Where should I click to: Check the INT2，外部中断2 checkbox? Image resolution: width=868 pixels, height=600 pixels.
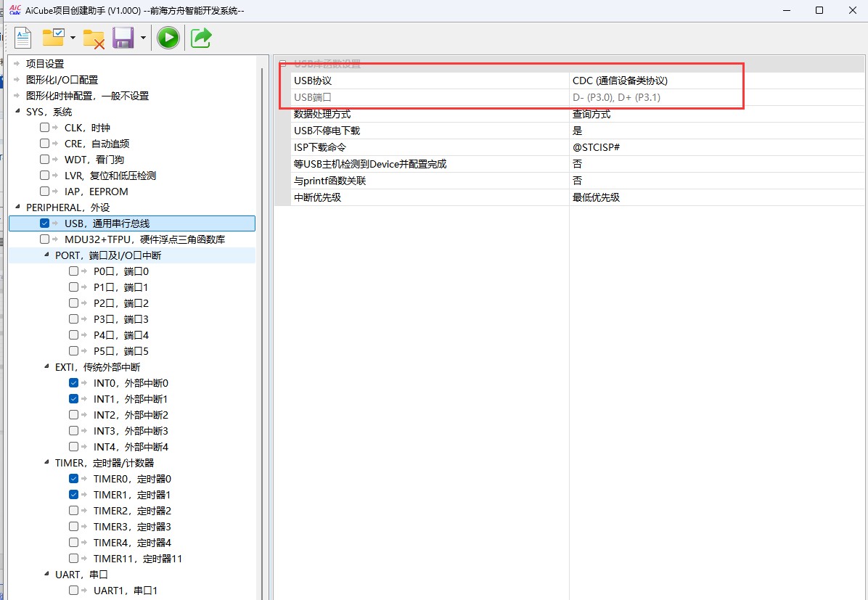(x=73, y=415)
